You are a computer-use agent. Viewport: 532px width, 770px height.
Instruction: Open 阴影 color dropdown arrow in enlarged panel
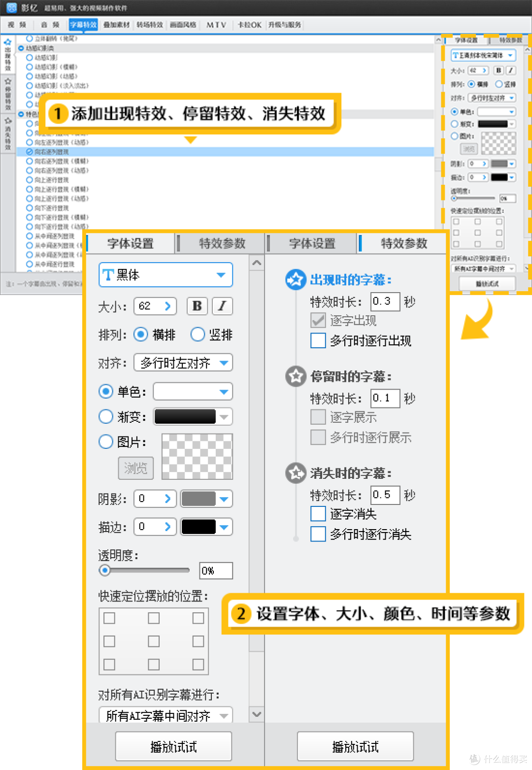224,499
